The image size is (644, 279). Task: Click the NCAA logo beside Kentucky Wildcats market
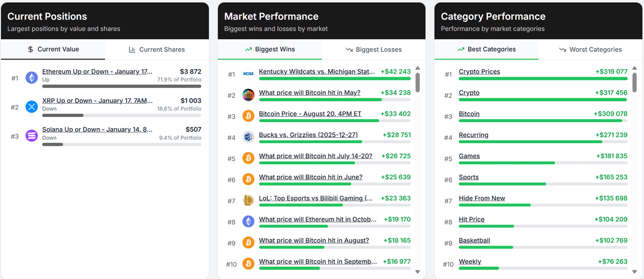(248, 74)
